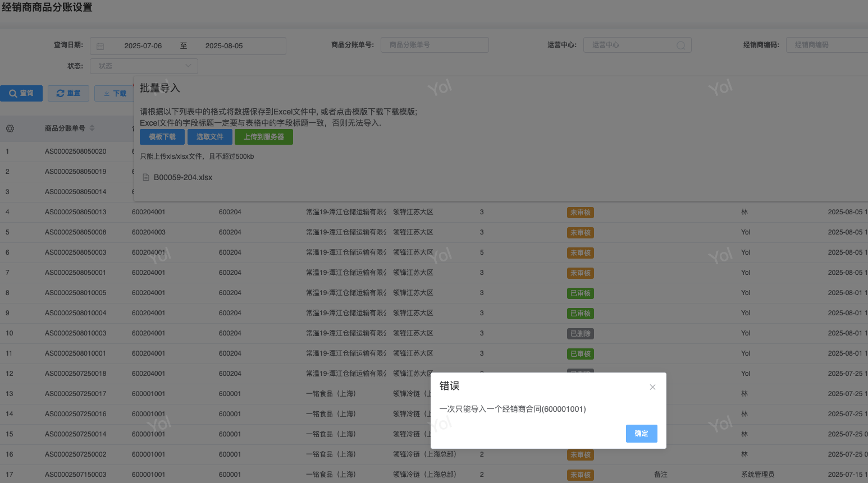Click the file icon beside B00059-204.xlsx
The width and height of the screenshot is (868, 483).
[146, 177]
